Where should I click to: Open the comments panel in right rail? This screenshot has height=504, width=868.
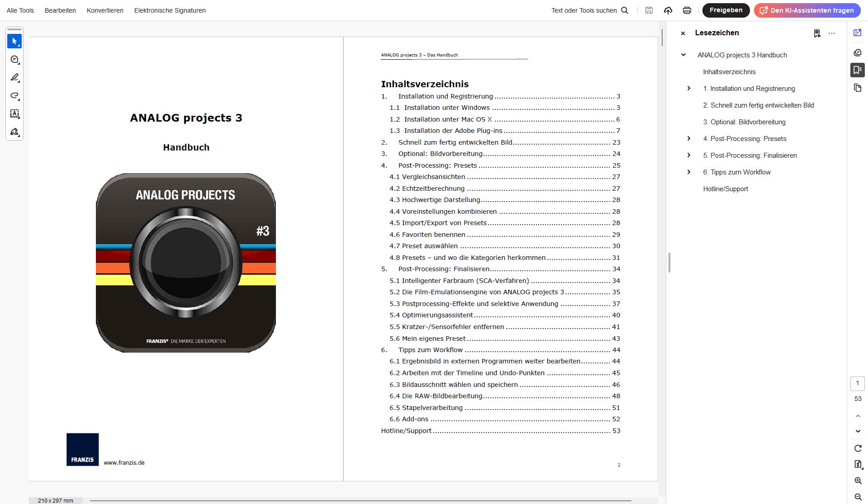click(x=857, y=52)
